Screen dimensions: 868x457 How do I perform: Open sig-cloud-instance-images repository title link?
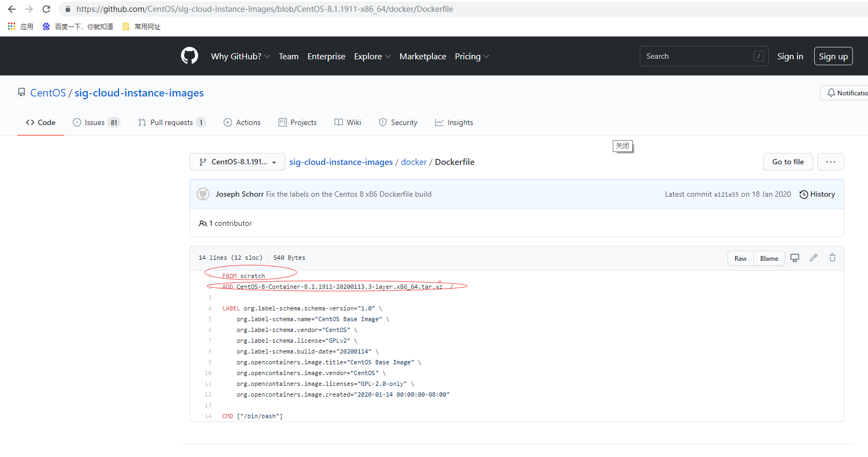(139, 93)
